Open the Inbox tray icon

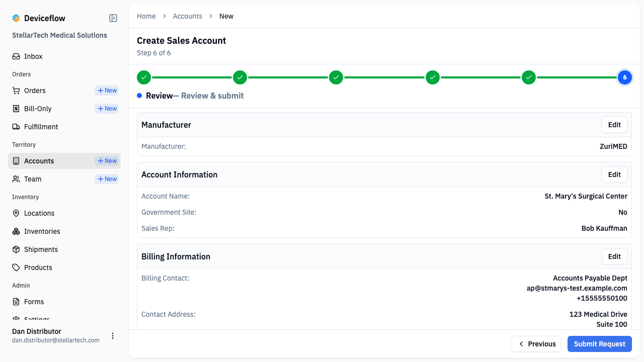16,56
